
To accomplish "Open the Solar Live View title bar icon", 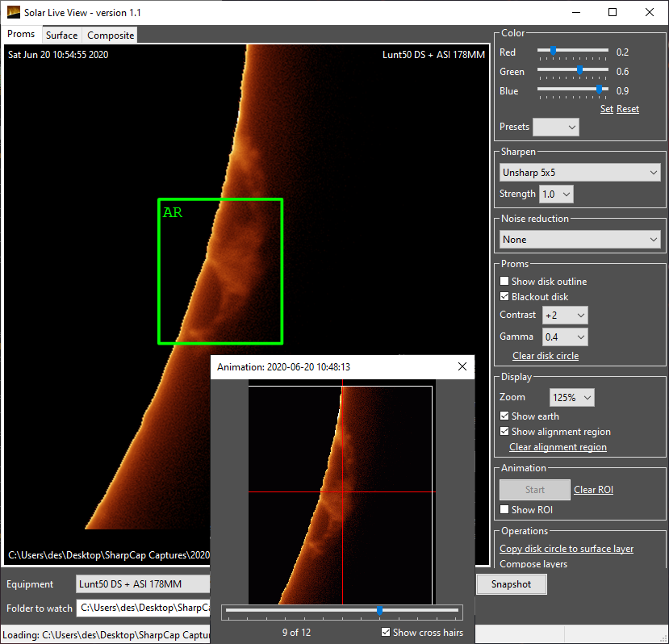I will click(12, 12).
